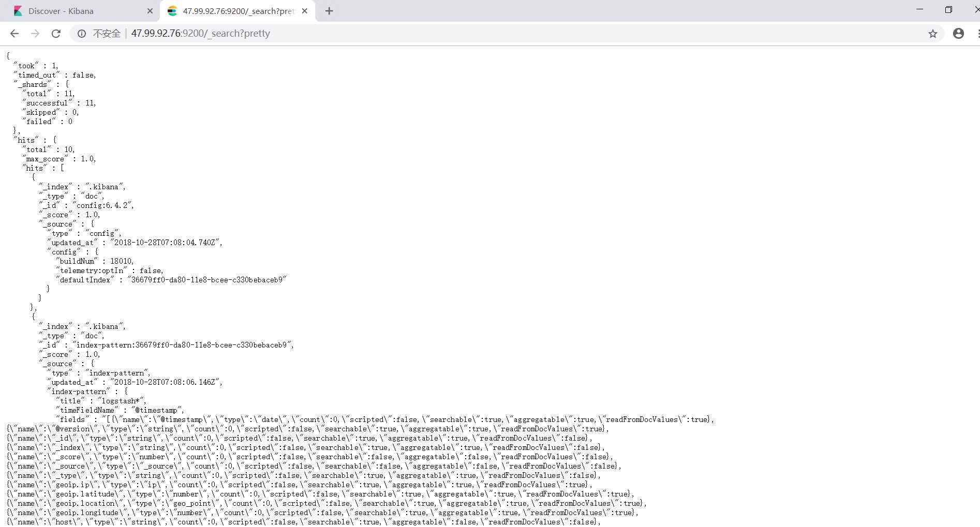Viewport: 980px width, 527px height.
Task: Click the "failed" : 0 line
Action: [48, 122]
